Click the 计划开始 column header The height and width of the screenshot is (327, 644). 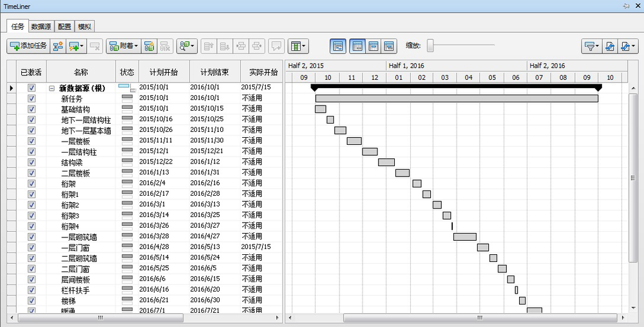click(164, 72)
